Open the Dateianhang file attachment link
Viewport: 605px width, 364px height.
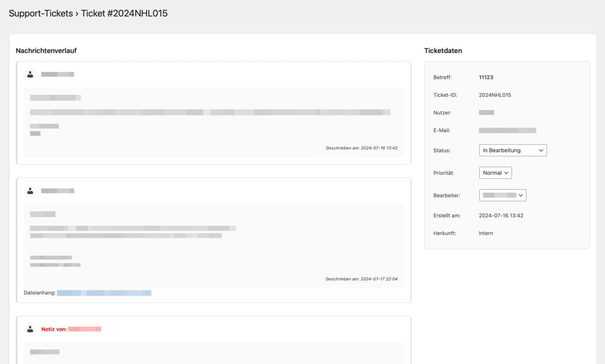pyautogui.click(x=104, y=293)
